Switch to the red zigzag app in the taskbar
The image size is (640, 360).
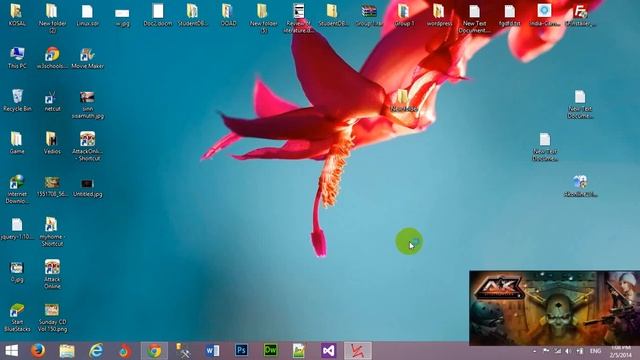pos(358,351)
